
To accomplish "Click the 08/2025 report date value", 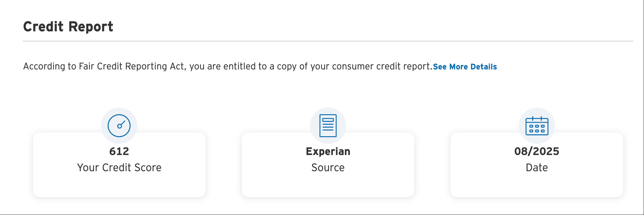I will click(x=537, y=151).
